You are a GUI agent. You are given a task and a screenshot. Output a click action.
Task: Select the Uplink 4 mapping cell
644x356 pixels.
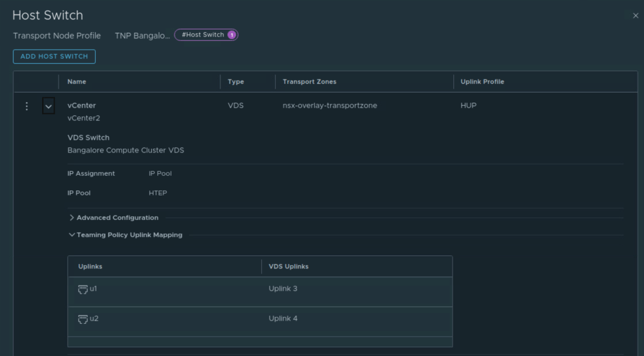point(283,319)
